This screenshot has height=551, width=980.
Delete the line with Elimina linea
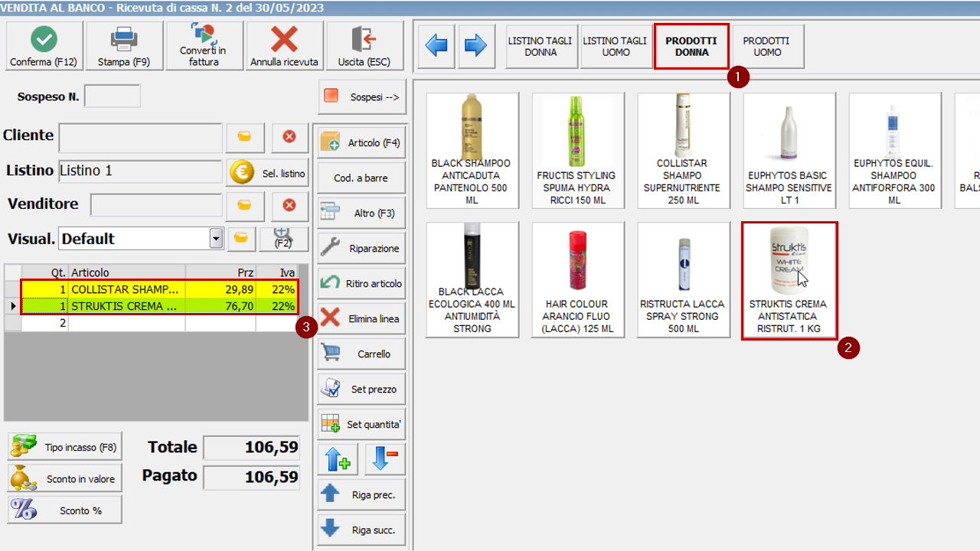[x=361, y=318]
